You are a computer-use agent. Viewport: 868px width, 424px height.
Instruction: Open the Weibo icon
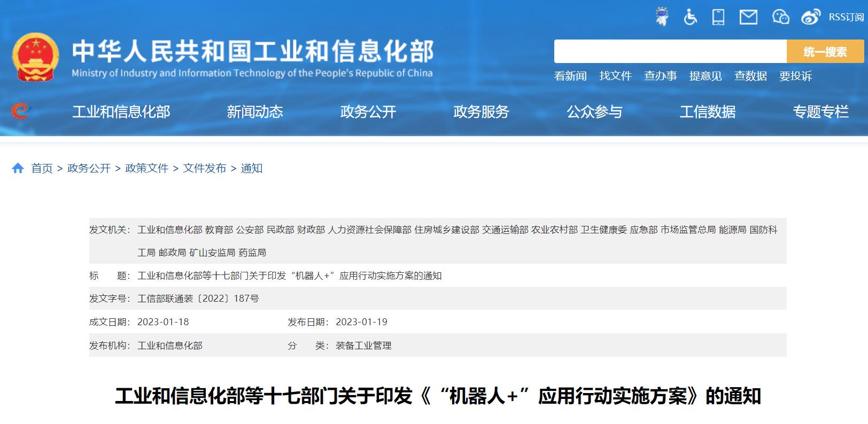point(811,17)
